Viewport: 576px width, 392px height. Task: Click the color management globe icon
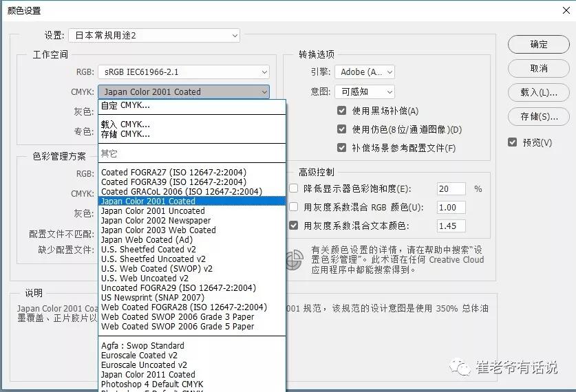[294, 260]
